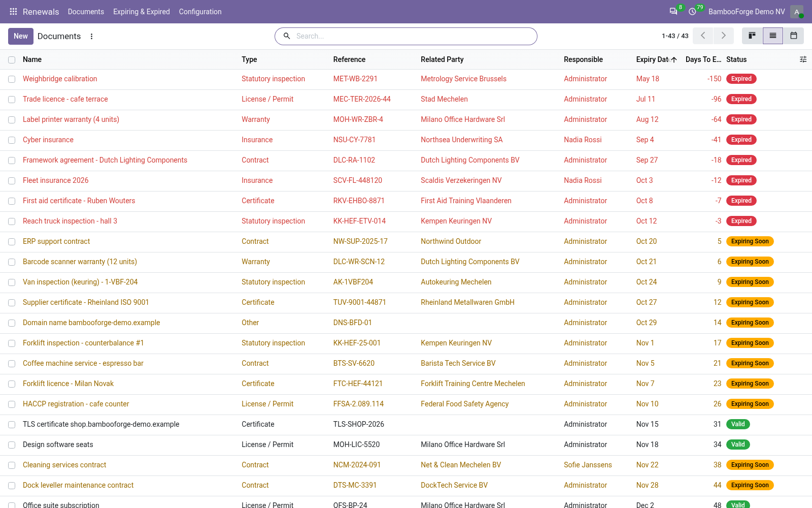Open the Documents actions kebab menu
812x508 pixels.
[91, 36]
